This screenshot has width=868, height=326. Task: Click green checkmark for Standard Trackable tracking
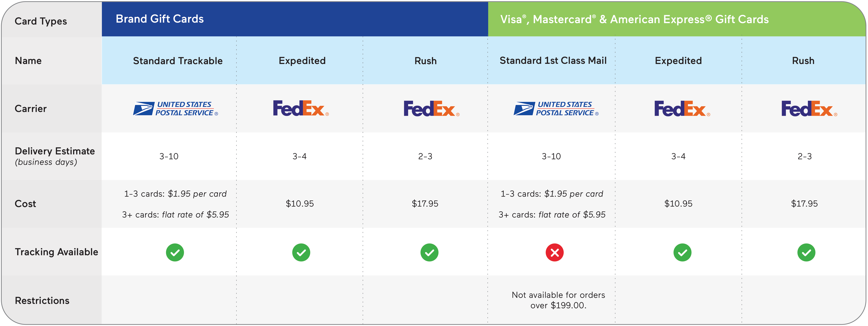(175, 252)
